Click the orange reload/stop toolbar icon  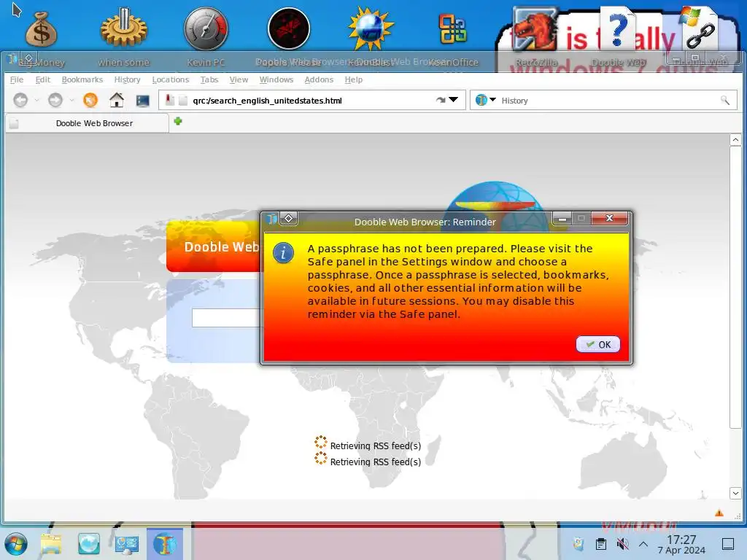(90, 100)
